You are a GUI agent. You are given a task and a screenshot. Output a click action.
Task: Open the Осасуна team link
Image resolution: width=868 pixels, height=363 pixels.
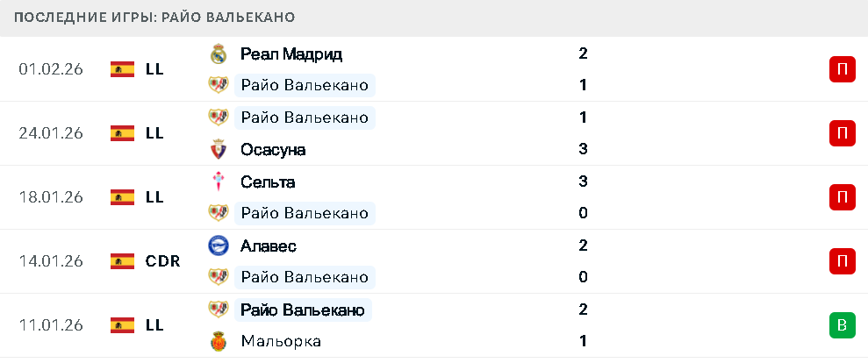272,149
